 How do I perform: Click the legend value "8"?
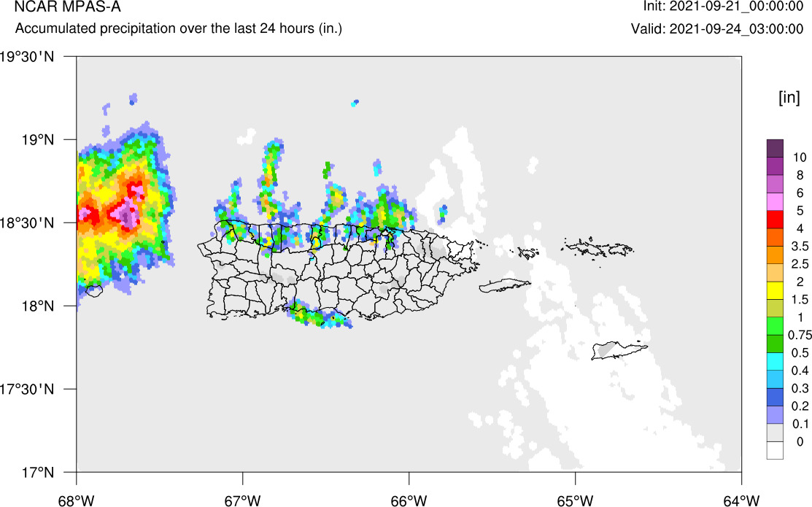(800, 175)
